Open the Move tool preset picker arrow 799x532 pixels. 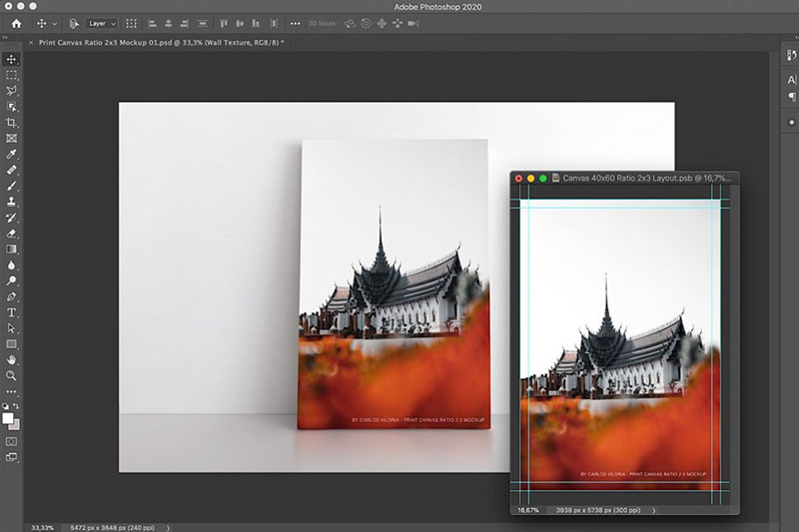point(55,24)
